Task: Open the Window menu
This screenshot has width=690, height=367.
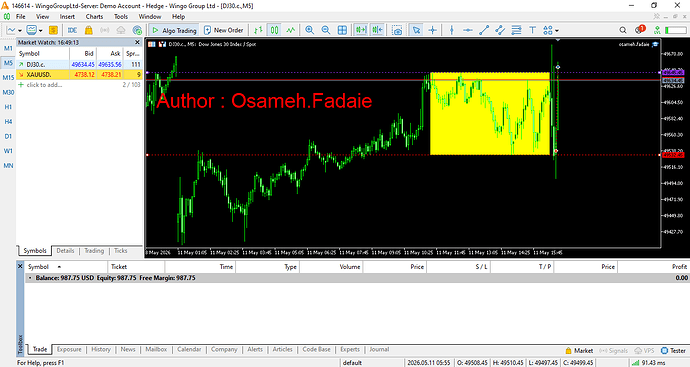Action: coord(150,17)
